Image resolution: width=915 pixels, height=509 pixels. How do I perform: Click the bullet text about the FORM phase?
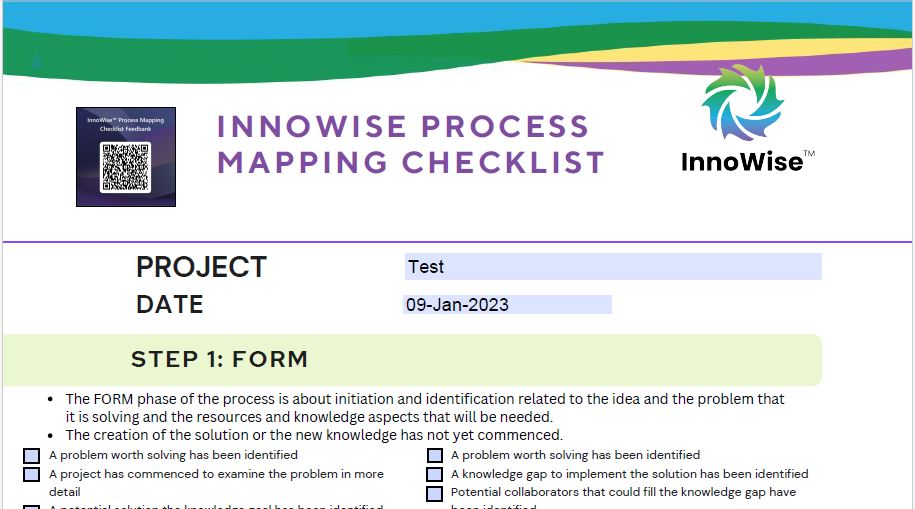(425, 408)
